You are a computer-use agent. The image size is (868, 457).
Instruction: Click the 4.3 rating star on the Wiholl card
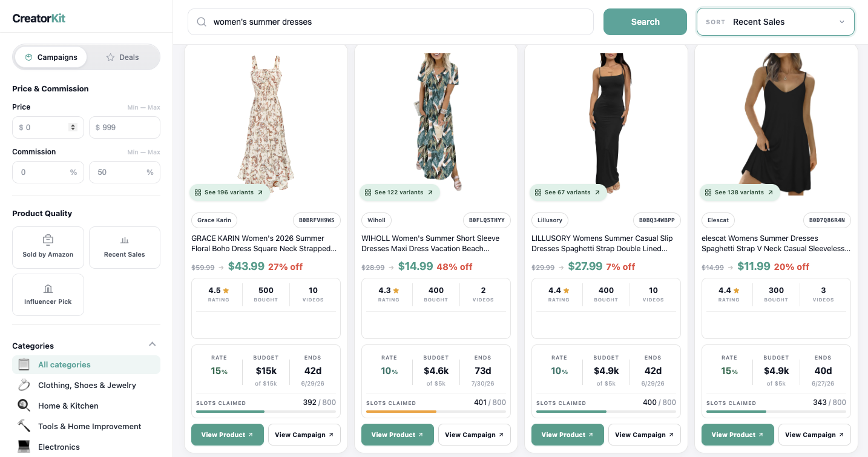tap(396, 291)
